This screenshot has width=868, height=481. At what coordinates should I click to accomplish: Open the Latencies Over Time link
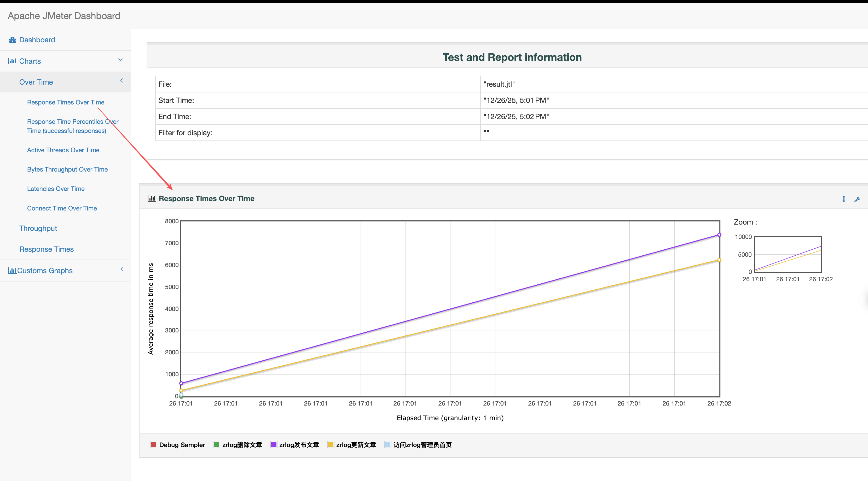click(56, 189)
